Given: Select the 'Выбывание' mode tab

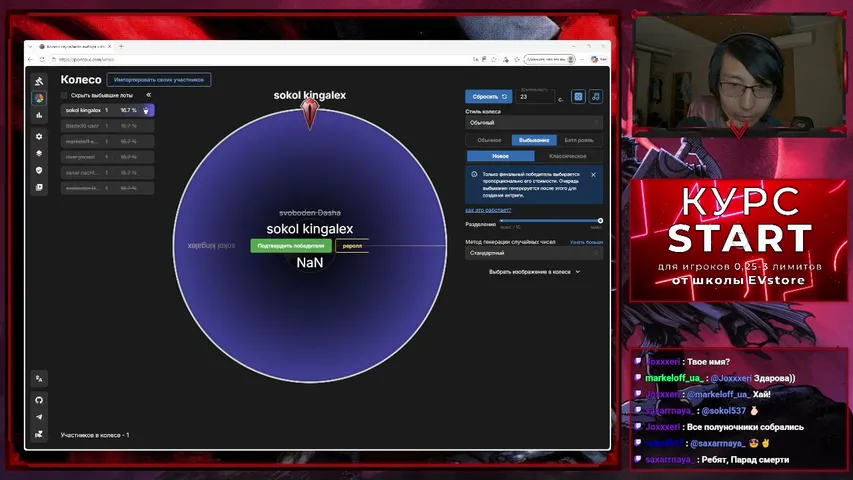Looking at the screenshot, I should [534, 140].
